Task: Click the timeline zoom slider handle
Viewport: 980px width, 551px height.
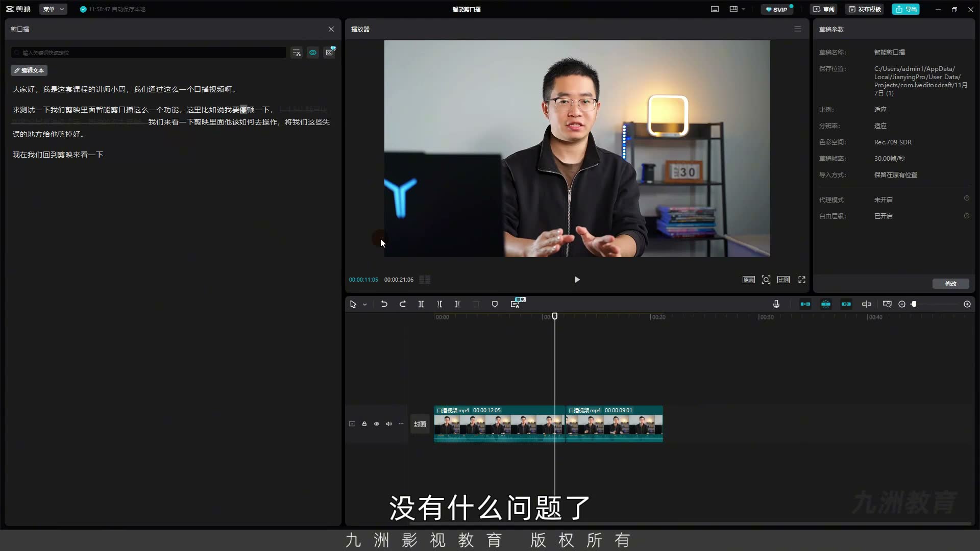Action: point(914,304)
